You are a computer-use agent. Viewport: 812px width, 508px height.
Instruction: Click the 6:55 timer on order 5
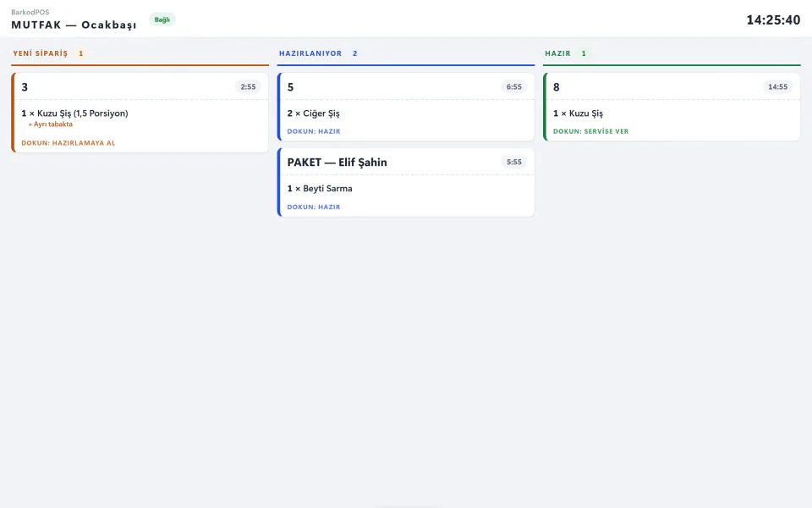[513, 87]
